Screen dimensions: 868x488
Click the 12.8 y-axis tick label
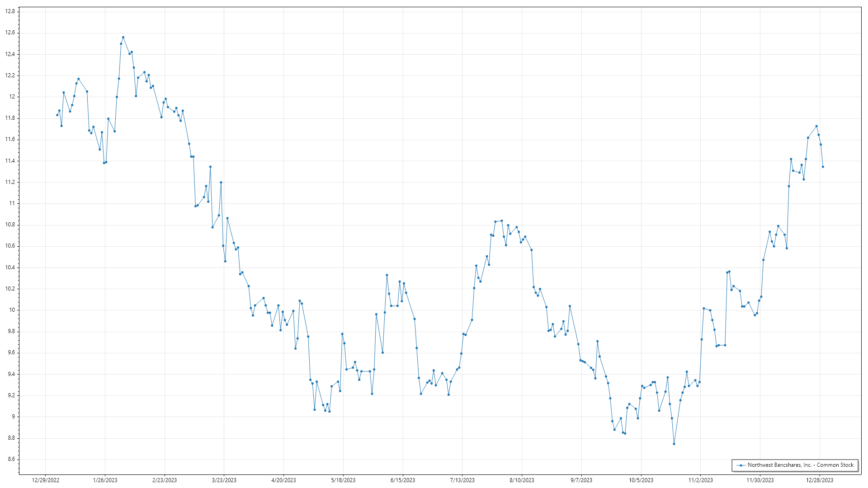(10, 11)
